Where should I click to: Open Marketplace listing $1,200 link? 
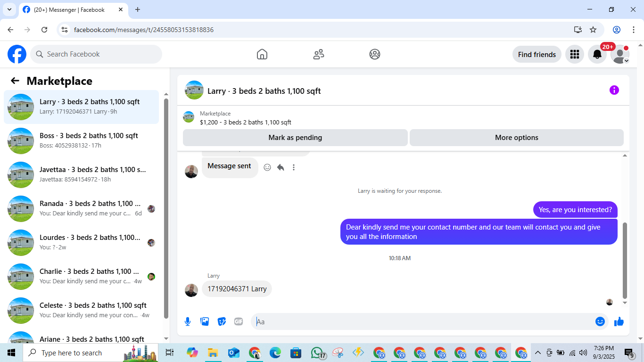click(x=246, y=123)
